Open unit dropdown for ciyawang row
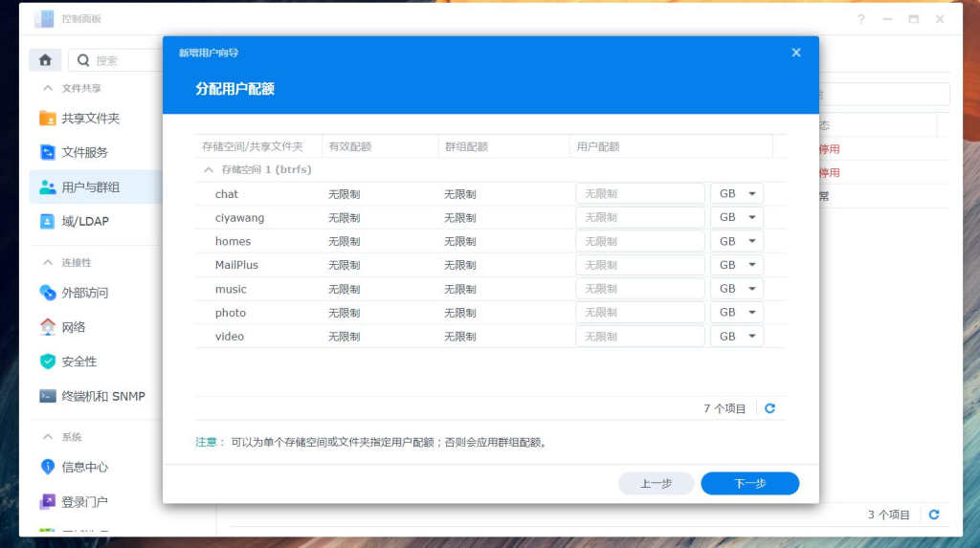The image size is (980, 548). (x=737, y=217)
